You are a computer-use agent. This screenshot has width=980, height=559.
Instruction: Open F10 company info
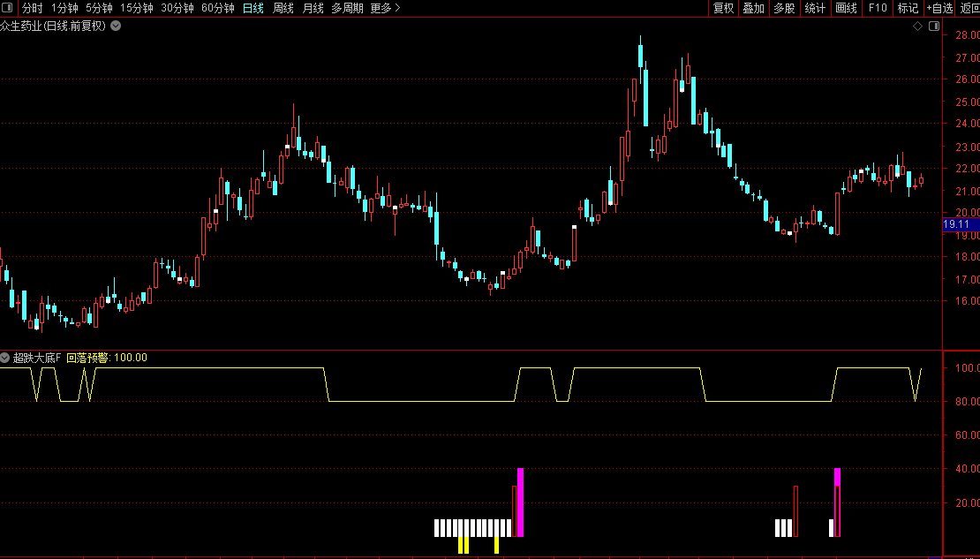tap(878, 8)
